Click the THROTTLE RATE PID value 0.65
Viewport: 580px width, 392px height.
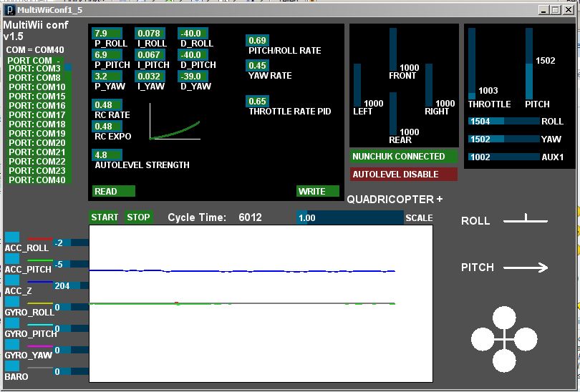(x=257, y=102)
